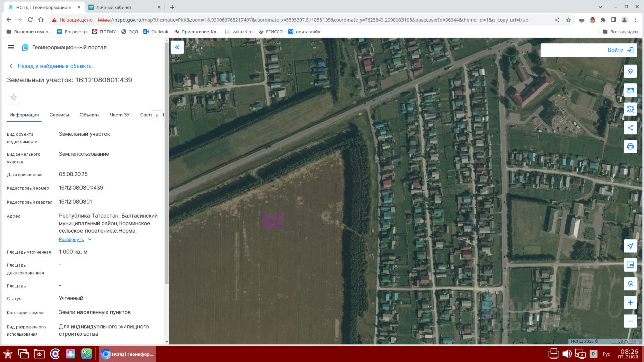Screen dimensions: 644x362
Task: Click the browser address bar URL
Action: point(313,20)
